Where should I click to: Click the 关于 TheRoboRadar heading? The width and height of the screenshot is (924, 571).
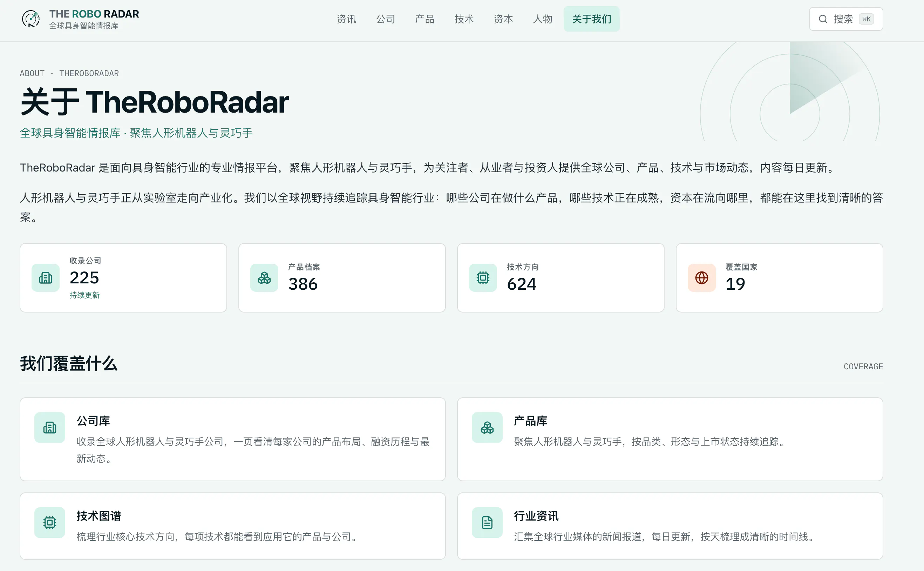(155, 102)
